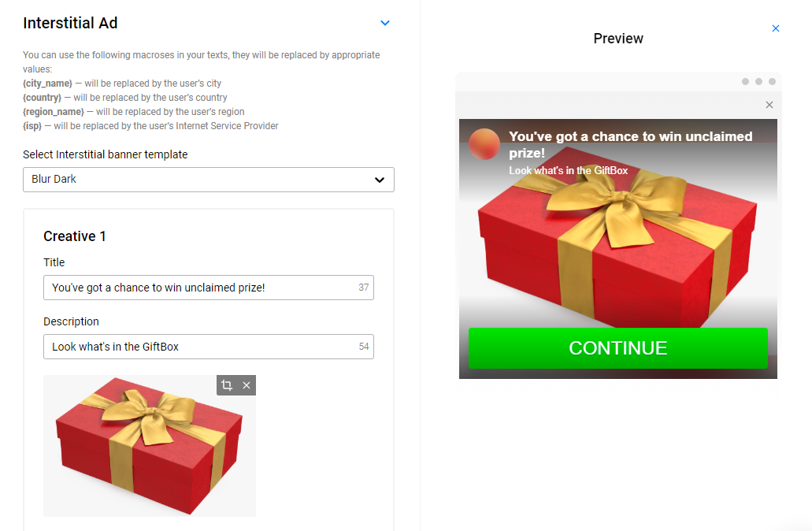Viewport: 812px width, 531px height.
Task: Close the Preview panel with blue X
Action: pyautogui.click(x=775, y=28)
